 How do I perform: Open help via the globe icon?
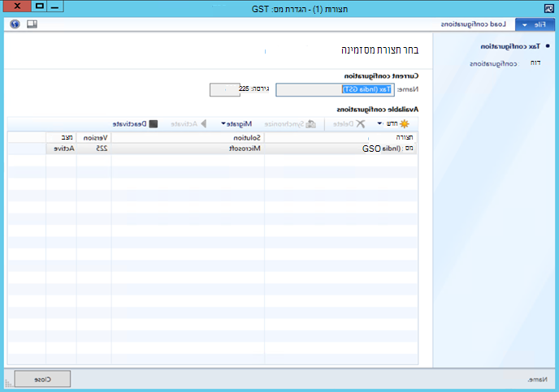pyautogui.click(x=15, y=24)
